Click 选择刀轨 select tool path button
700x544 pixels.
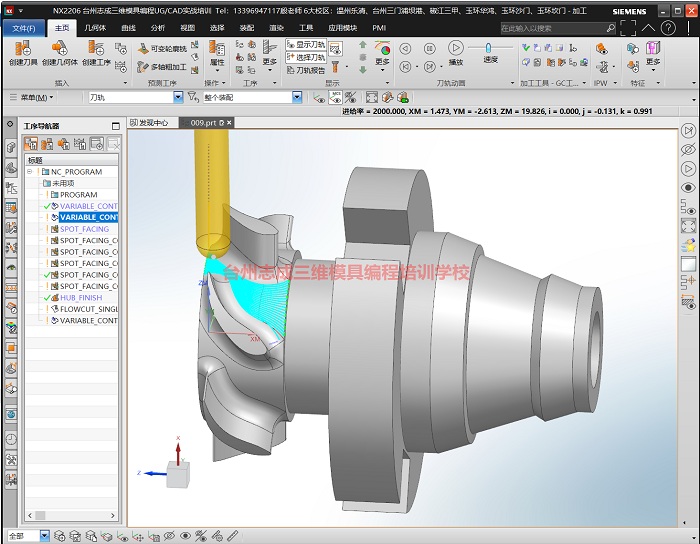point(306,57)
